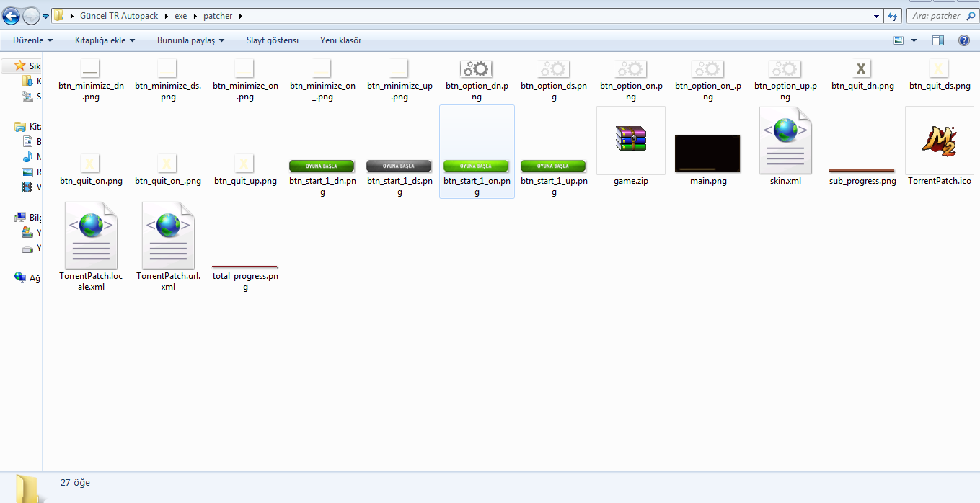Toggle the preview pane button

(937, 40)
